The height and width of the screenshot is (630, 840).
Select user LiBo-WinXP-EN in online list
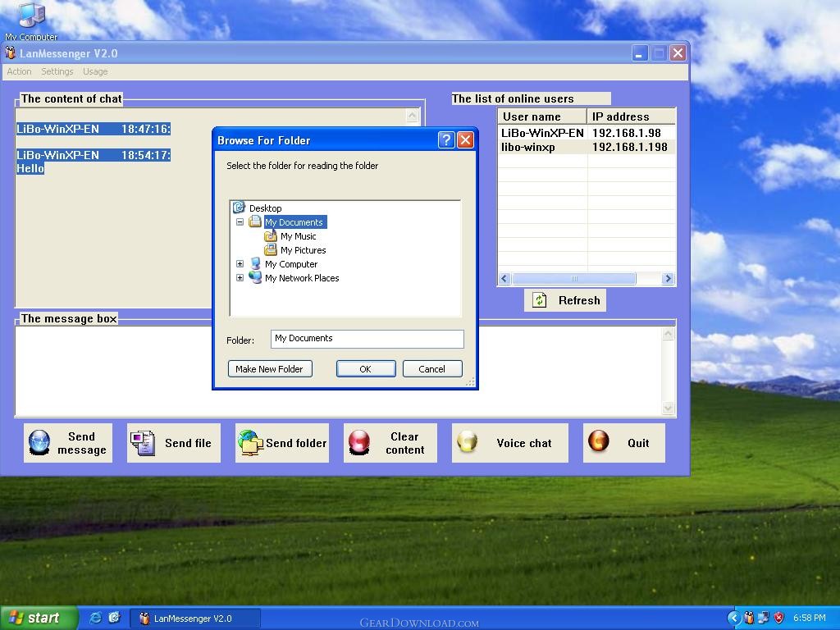[542, 133]
